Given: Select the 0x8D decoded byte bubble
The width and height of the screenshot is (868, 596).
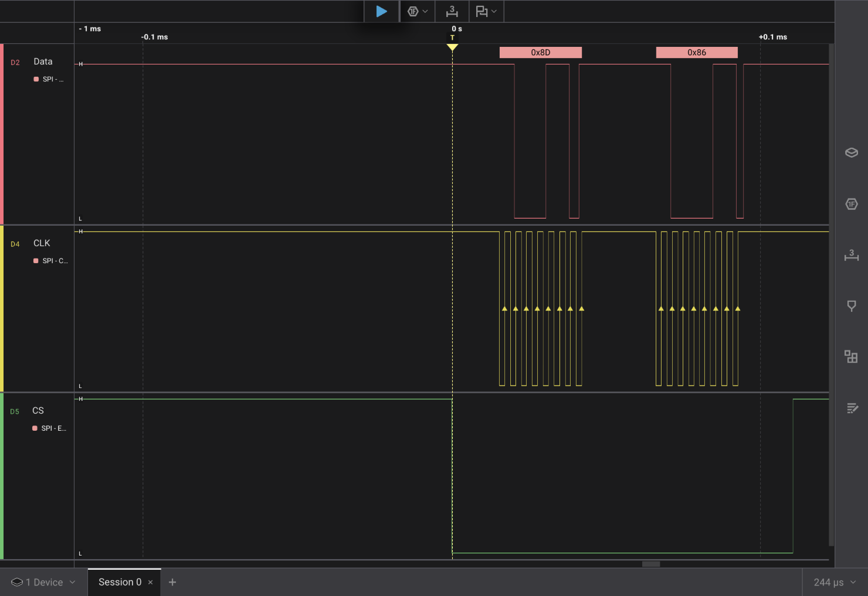Looking at the screenshot, I should pyautogui.click(x=540, y=52).
